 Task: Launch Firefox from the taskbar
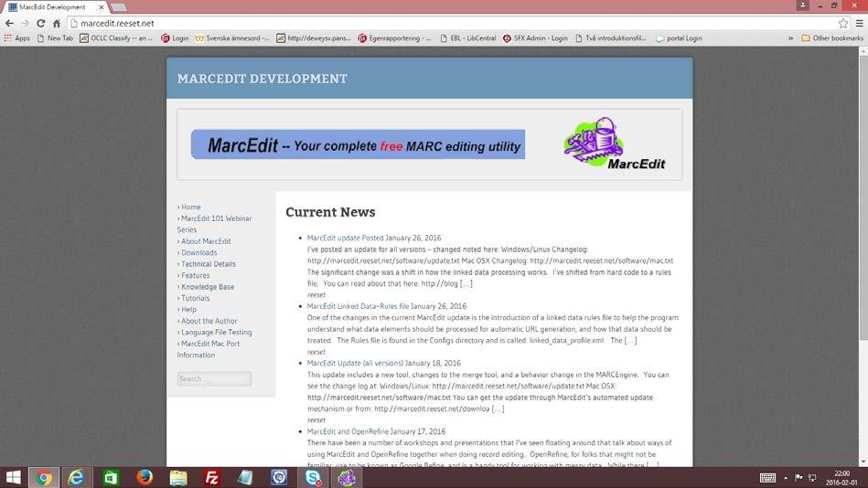(145, 477)
